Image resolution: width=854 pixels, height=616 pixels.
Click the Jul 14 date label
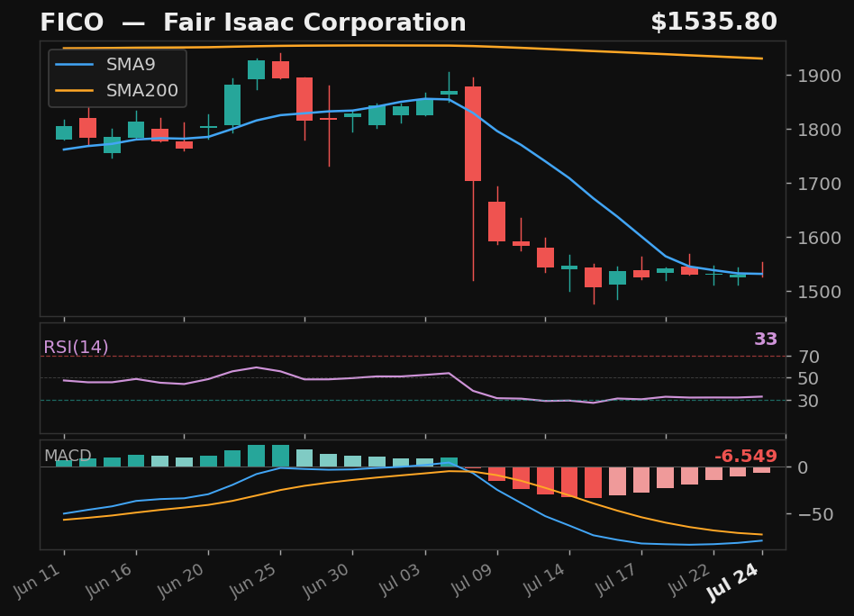542,579
